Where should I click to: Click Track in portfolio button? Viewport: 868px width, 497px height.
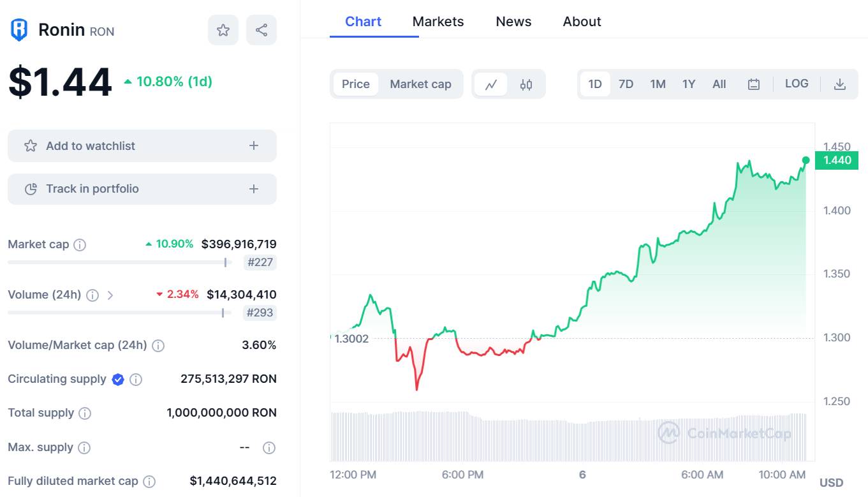[x=142, y=189]
